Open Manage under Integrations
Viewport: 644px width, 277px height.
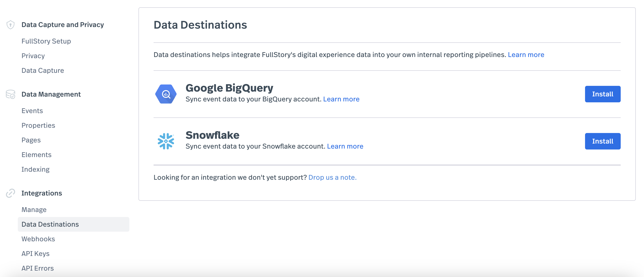click(x=34, y=210)
